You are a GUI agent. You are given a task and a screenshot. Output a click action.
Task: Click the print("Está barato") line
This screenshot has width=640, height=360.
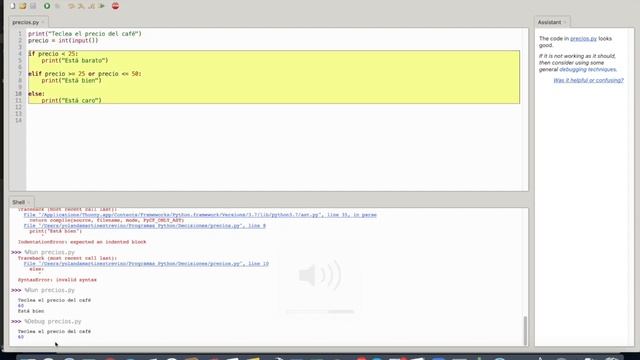75,60
